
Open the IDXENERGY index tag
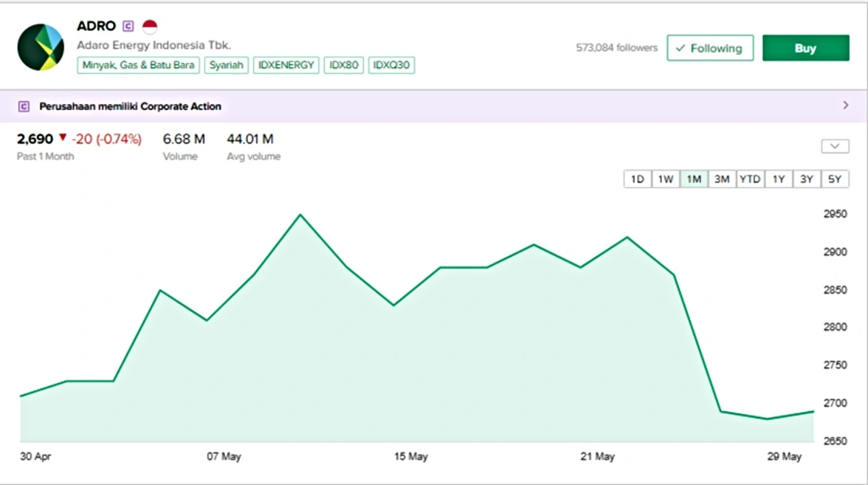286,65
